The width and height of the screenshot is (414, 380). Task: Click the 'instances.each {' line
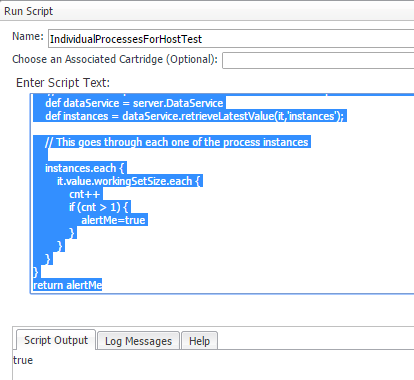[x=84, y=168]
